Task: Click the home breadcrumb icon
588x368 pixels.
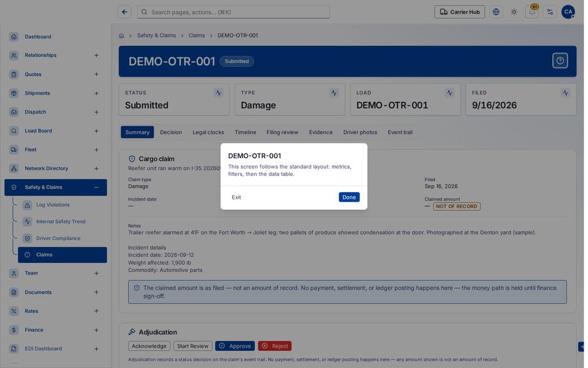Action: 121,36
